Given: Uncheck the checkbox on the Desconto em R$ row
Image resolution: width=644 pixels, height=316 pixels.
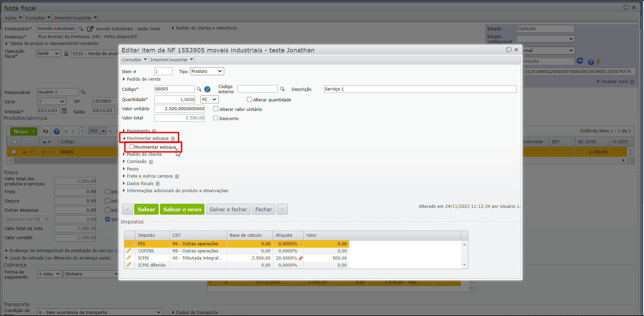Looking at the screenshot, I should (107, 219).
